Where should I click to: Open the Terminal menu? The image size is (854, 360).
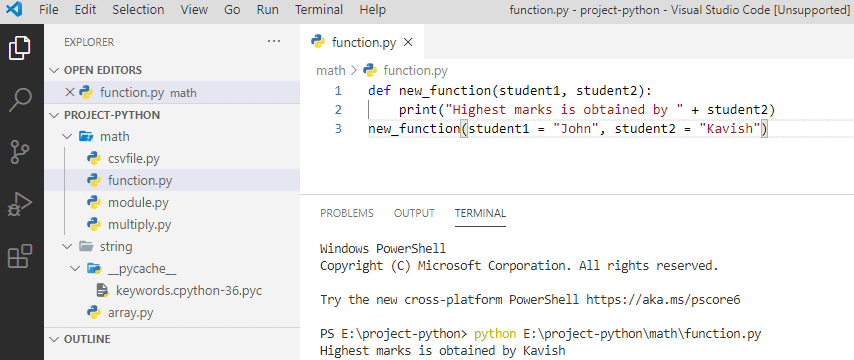click(x=319, y=10)
